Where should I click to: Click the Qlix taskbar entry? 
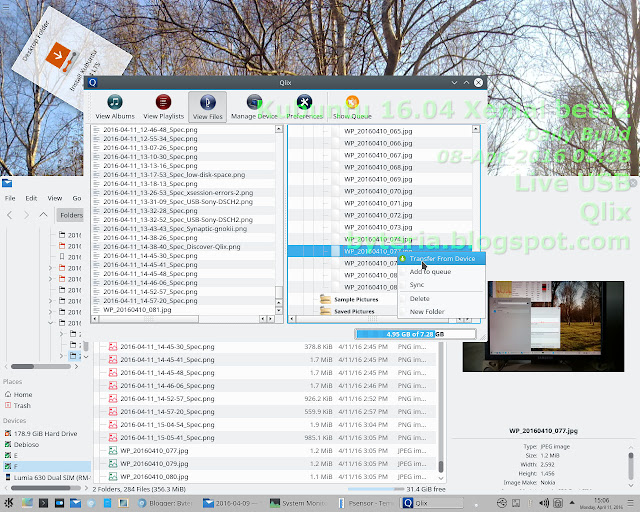pos(433,503)
